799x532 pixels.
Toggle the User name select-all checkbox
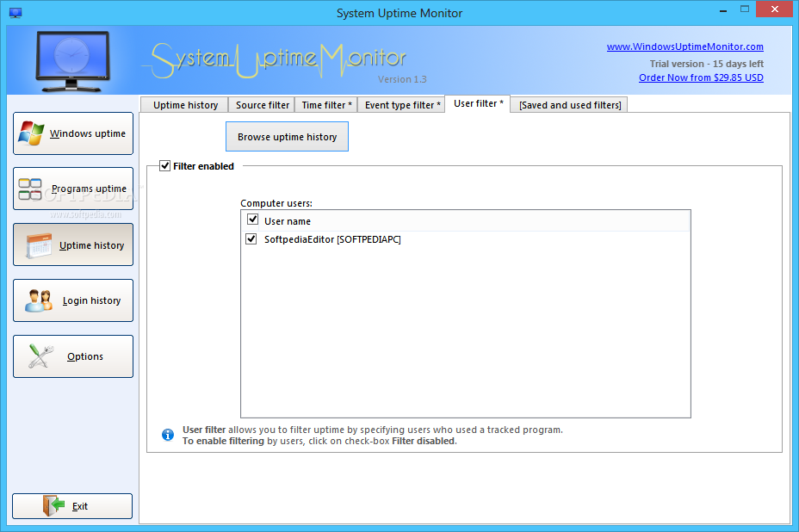(252, 220)
